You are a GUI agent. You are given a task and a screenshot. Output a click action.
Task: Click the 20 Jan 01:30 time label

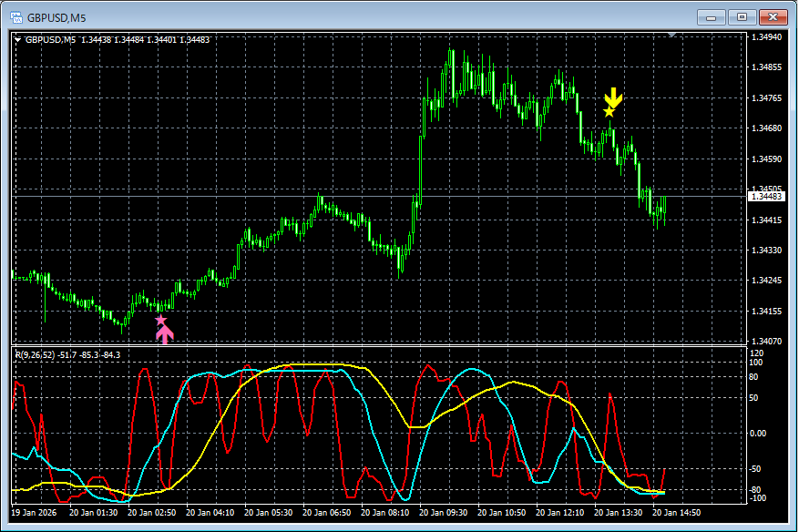pos(93,513)
